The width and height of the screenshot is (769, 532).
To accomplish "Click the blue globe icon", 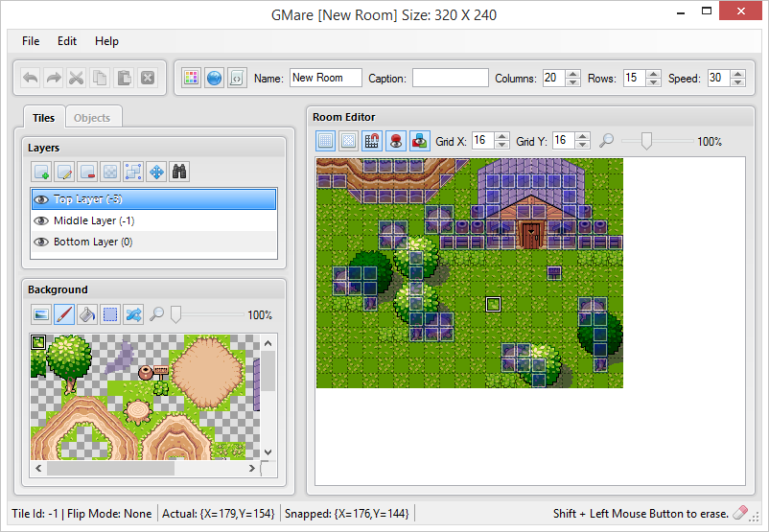I will pos(214,78).
